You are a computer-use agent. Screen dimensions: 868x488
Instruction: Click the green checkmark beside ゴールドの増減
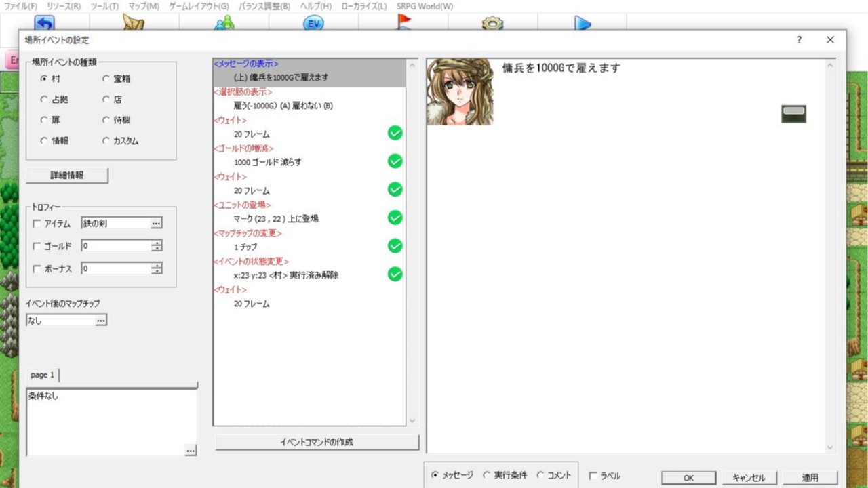[395, 161]
